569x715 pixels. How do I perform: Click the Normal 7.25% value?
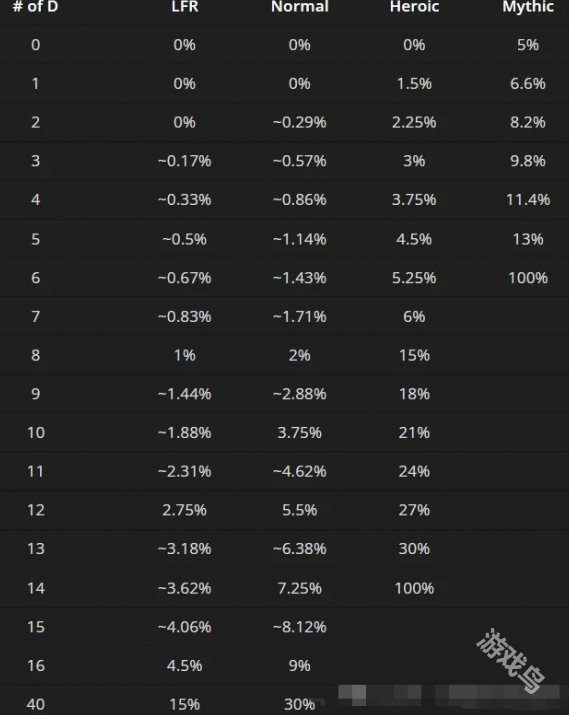coord(300,588)
